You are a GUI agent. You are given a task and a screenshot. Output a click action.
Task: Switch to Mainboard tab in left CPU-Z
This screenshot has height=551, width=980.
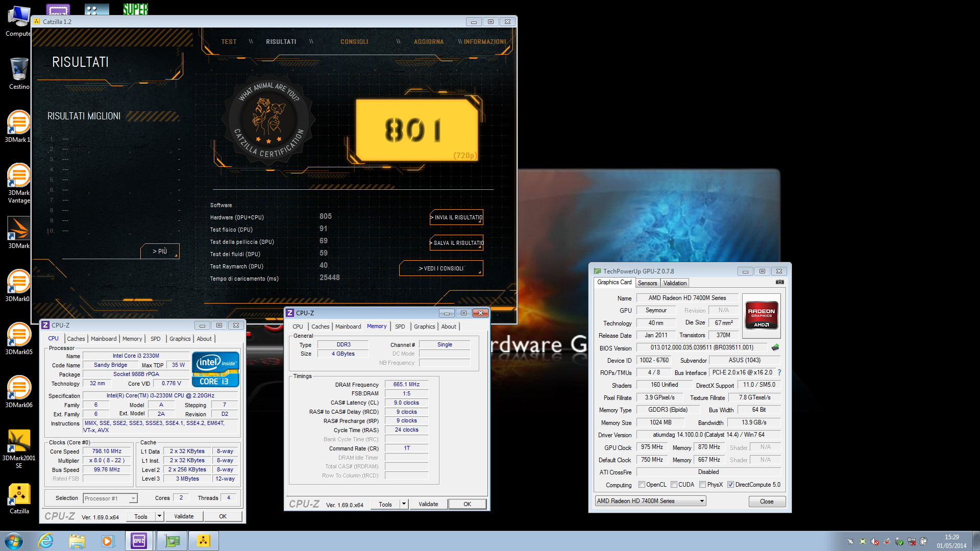pyautogui.click(x=104, y=339)
